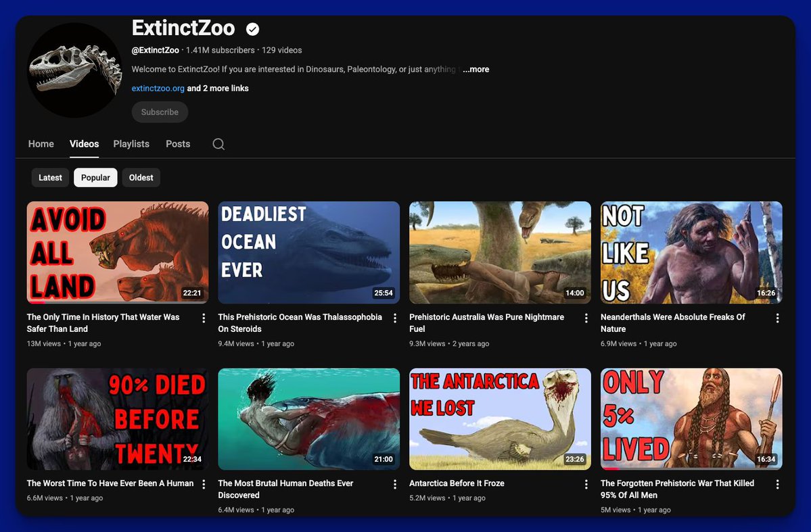Click the '5.2M views • 1 year ago' text
The image size is (811, 532).
[x=447, y=498]
